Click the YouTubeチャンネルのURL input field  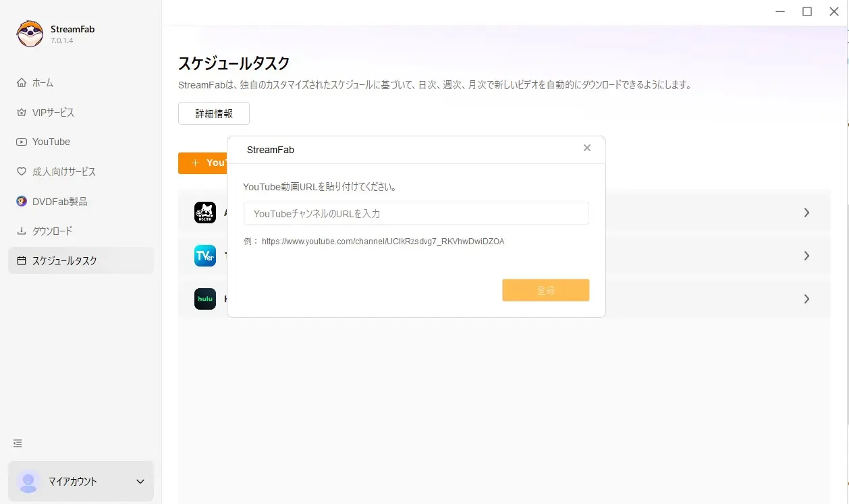pos(416,213)
